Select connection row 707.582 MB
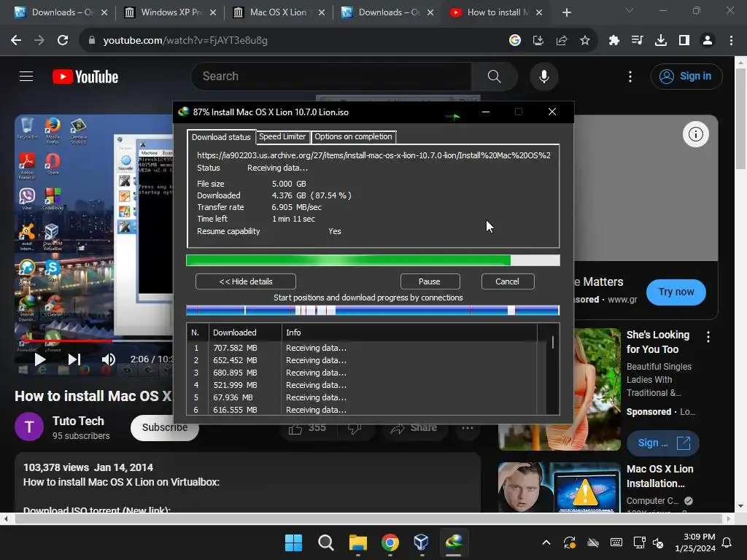747x560 pixels. click(367, 348)
